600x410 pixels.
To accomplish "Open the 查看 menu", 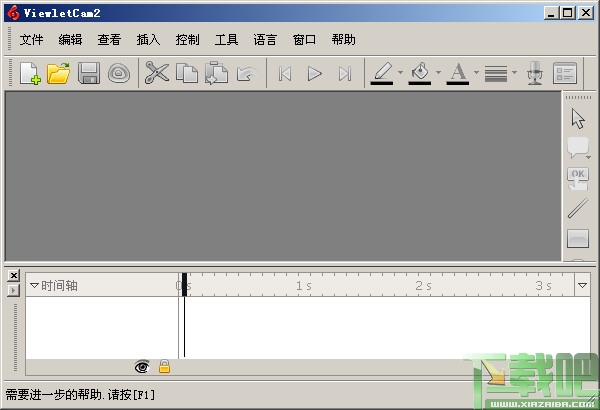I will click(x=109, y=39).
